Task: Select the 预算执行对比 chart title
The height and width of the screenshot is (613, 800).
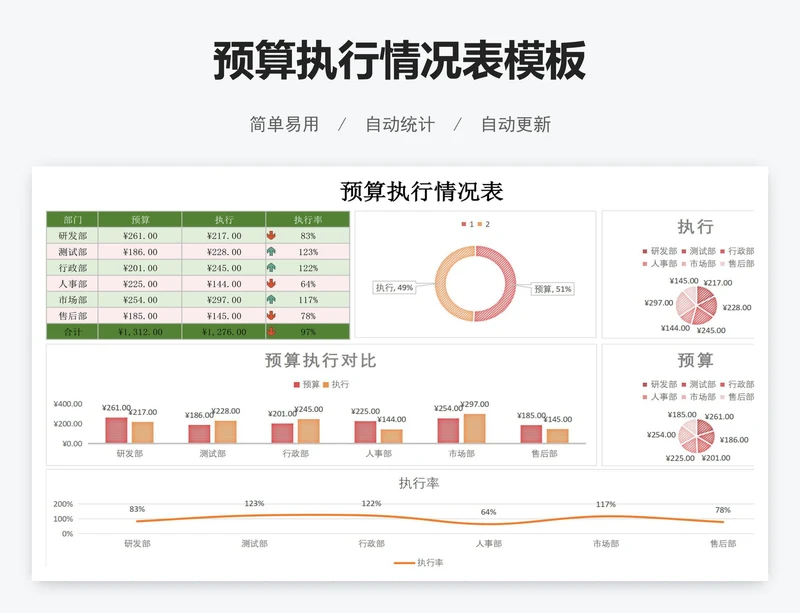Action: tap(320, 360)
